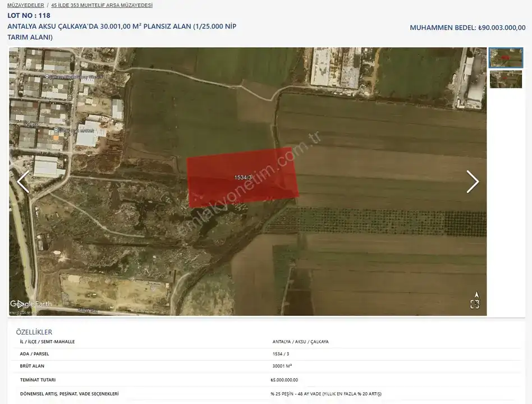Go to the next property image
This screenshot has width=532, height=404.
[473, 182]
